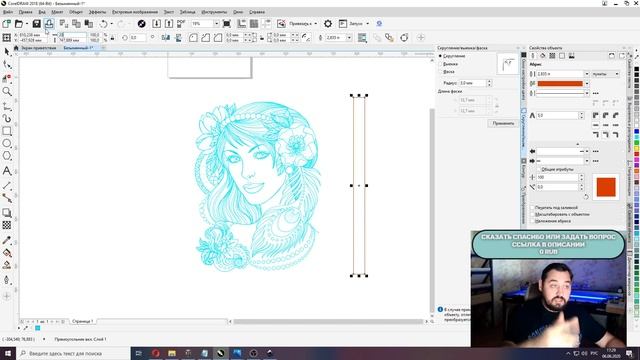
Task: Click the New document icon
Action: 7,24
